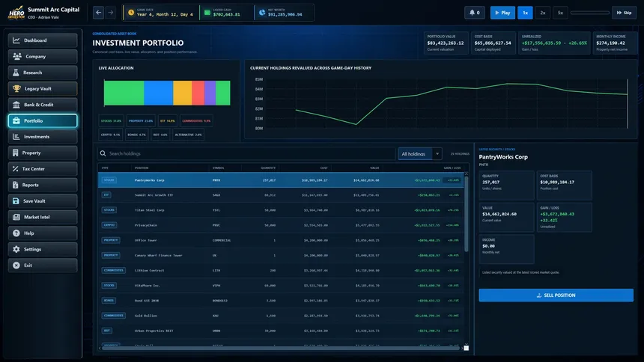The width and height of the screenshot is (644, 362).
Task: Click the Market Intel newspaper icon
Action: point(16,217)
